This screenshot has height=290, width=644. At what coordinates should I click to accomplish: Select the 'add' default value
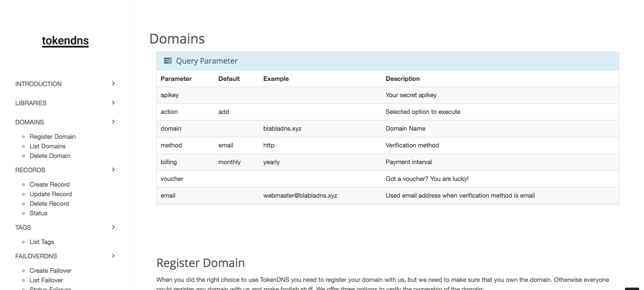pyautogui.click(x=224, y=112)
